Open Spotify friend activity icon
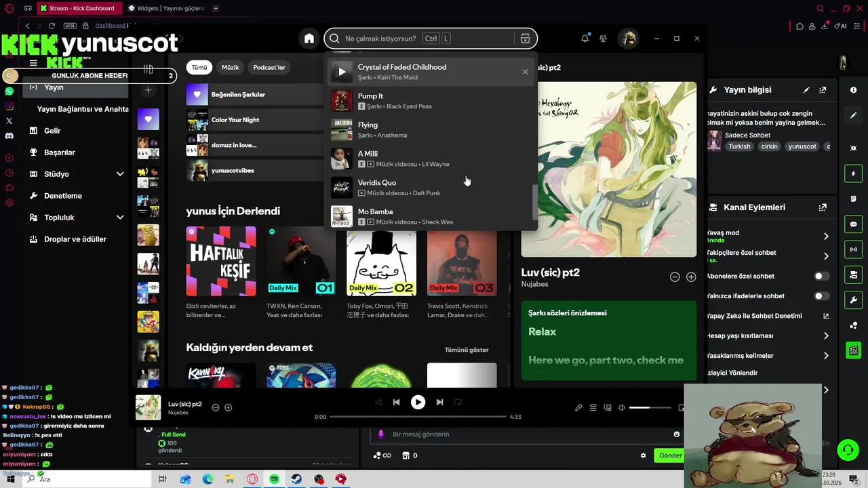Viewport: 868px width, 488px height. pyautogui.click(x=603, y=39)
